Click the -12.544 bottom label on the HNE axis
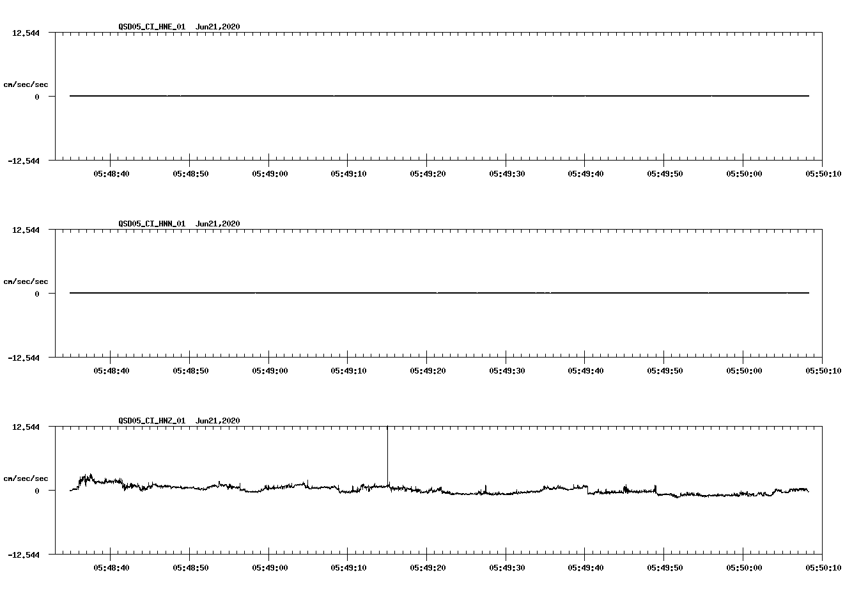The image size is (868, 591). [24, 161]
